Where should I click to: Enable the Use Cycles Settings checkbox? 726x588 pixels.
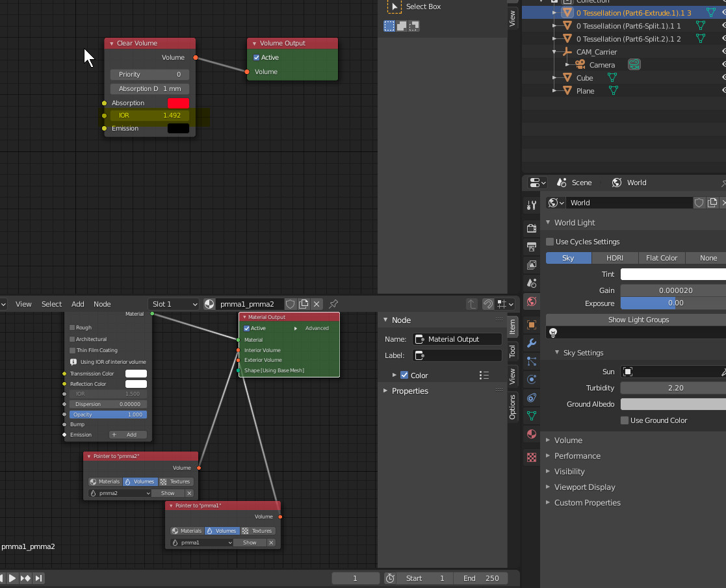550,242
